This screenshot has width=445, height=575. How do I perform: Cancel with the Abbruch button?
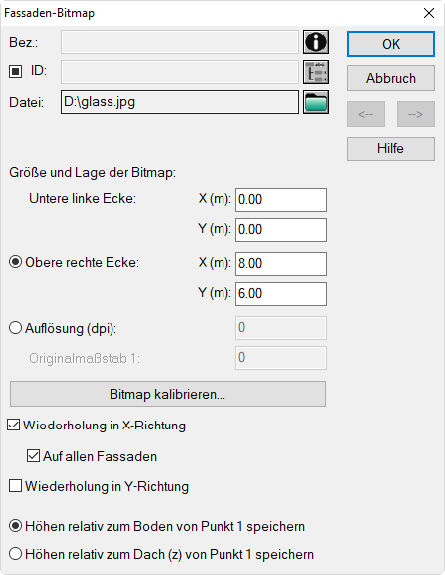tap(391, 78)
